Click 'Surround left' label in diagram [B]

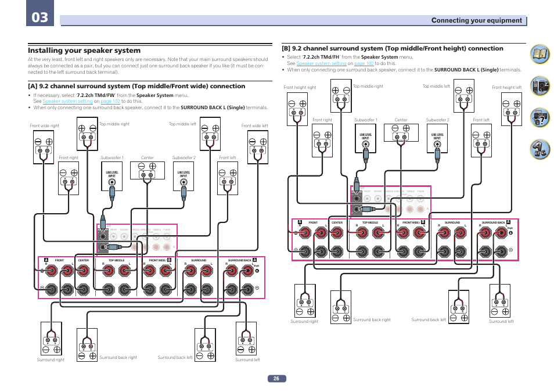click(501, 321)
